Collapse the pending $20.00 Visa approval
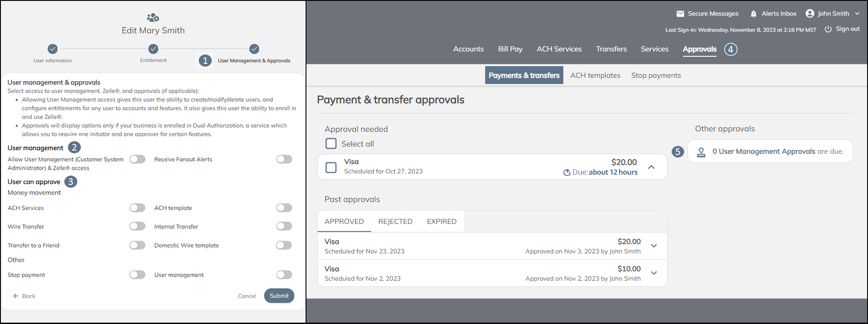 (651, 167)
